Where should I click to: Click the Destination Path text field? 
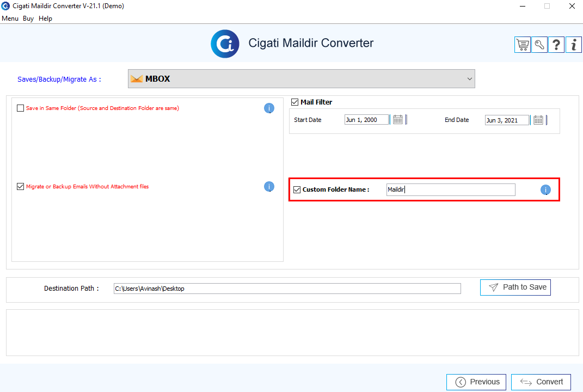pyautogui.click(x=287, y=289)
